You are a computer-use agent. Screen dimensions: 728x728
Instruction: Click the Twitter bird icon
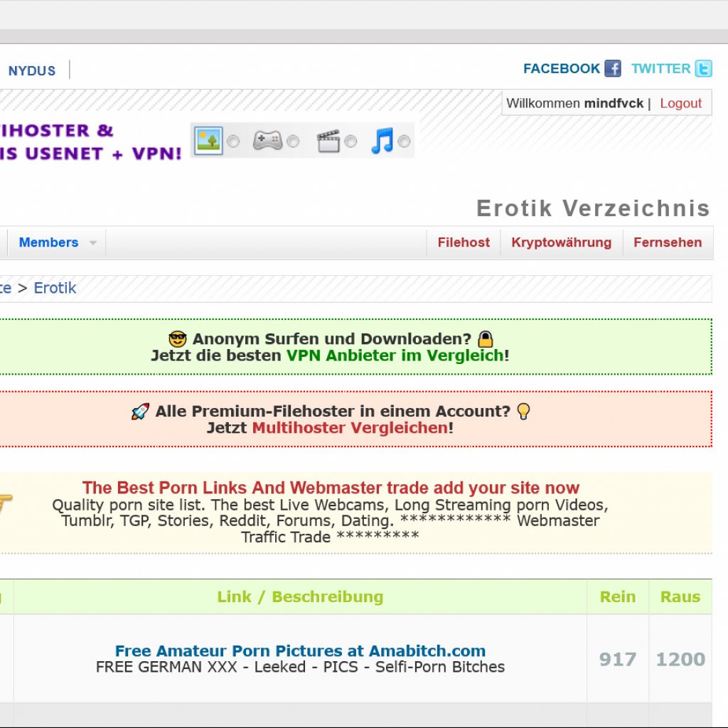click(703, 68)
